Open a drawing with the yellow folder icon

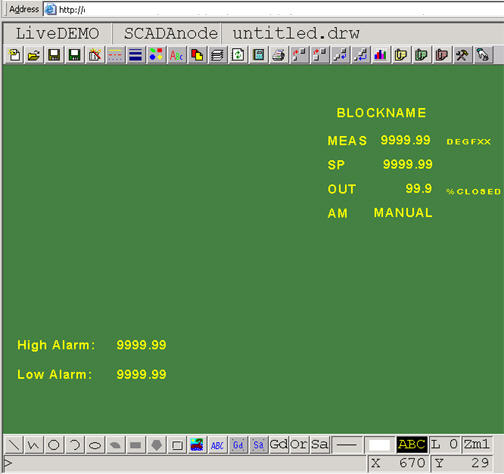tap(34, 55)
